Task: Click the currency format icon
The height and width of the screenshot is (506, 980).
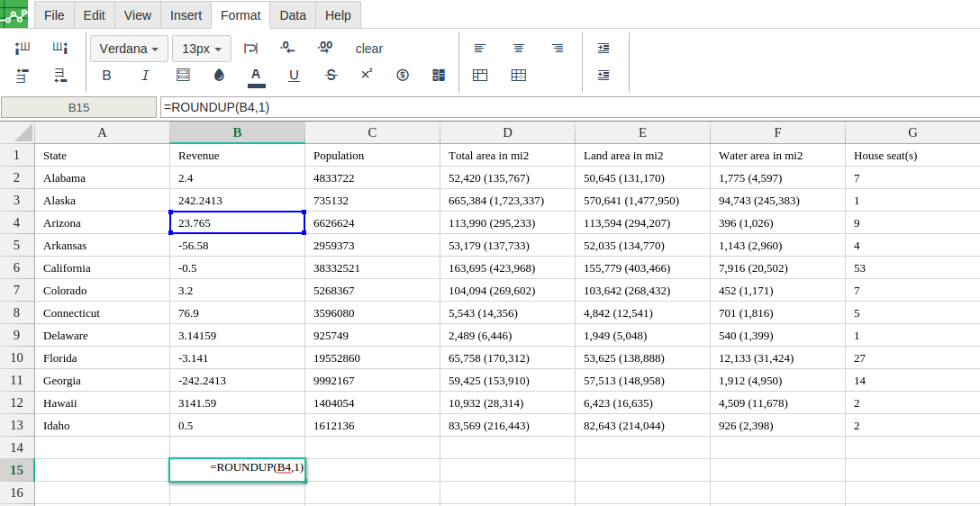Action: 403,76
